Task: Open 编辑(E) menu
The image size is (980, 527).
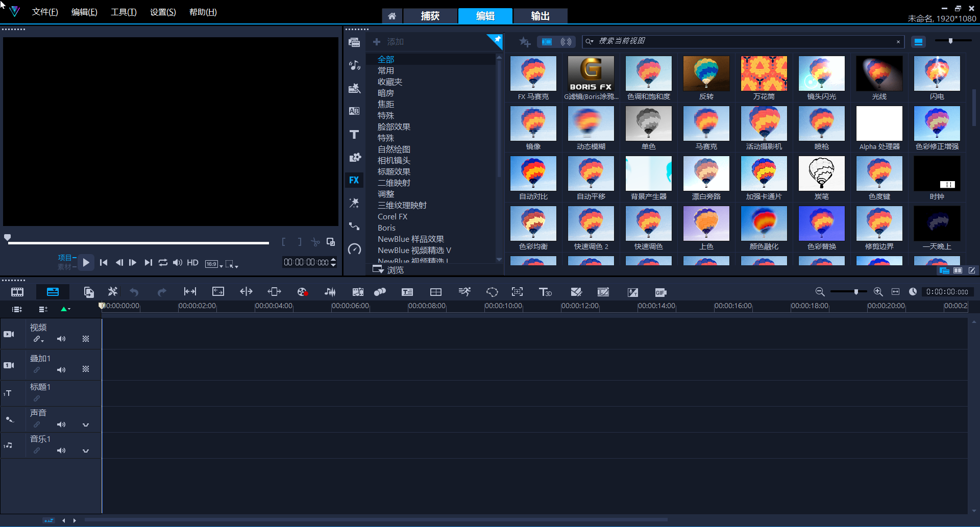Action: (84, 12)
